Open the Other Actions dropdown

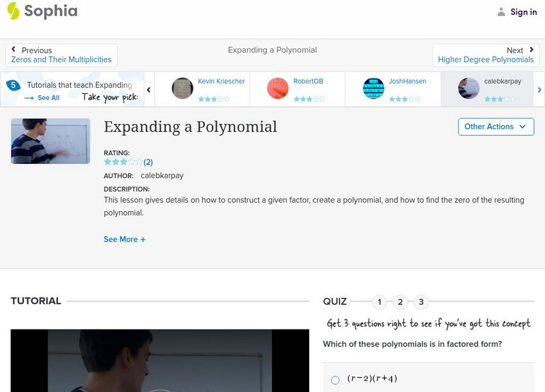coord(495,127)
